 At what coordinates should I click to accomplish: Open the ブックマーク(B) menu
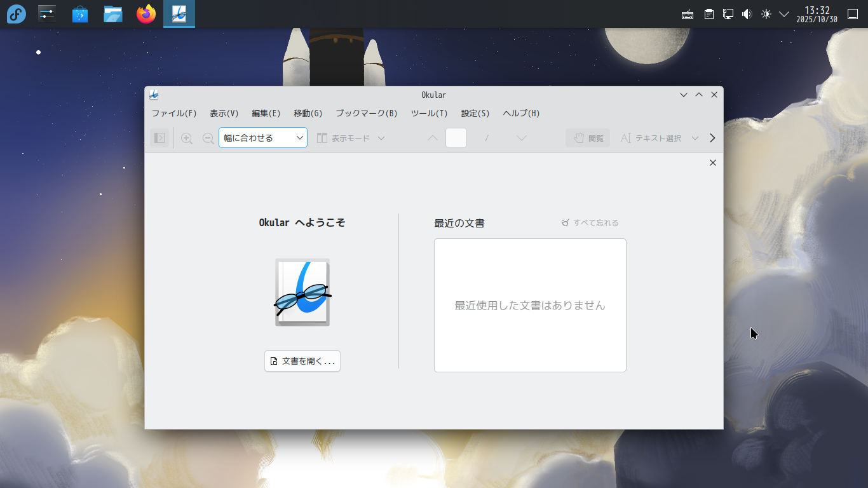click(x=367, y=113)
